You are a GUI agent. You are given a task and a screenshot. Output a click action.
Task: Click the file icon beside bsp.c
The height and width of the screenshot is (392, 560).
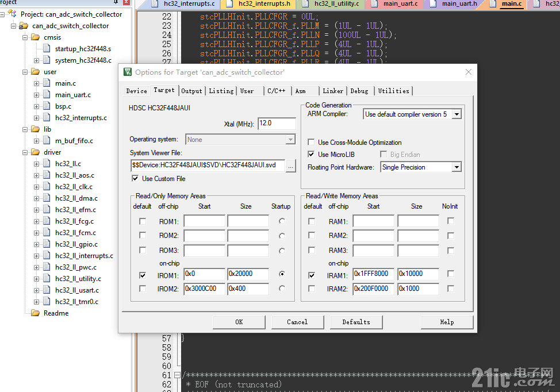[47, 106]
